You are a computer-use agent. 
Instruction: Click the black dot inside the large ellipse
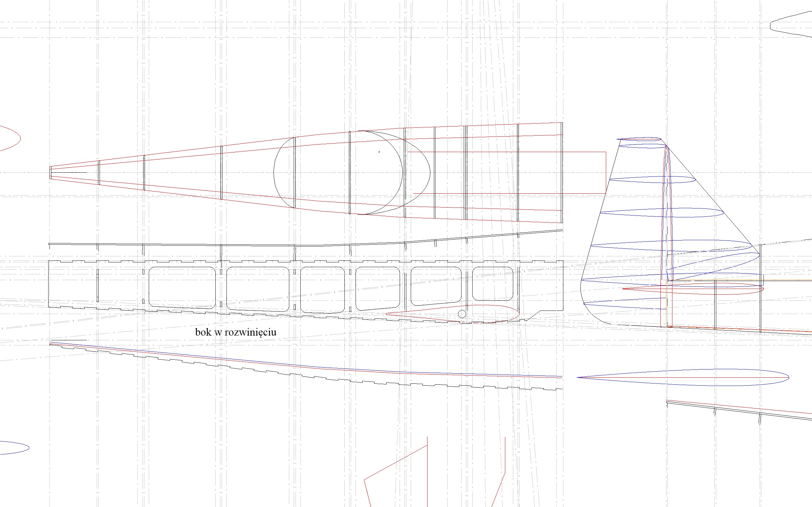coord(379,152)
